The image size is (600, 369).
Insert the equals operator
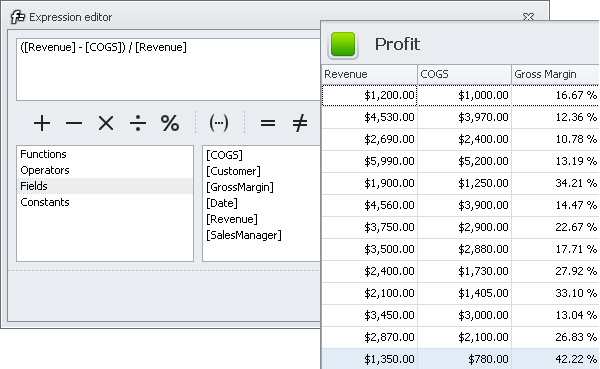[x=268, y=123]
